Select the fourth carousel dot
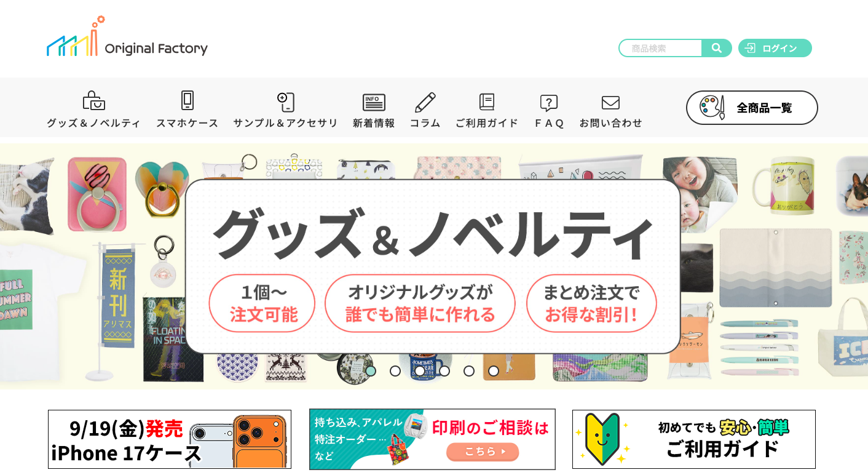This screenshot has width=868, height=475. tap(444, 371)
